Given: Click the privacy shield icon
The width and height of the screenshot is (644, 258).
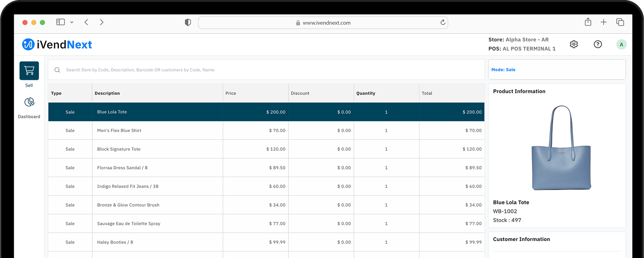Looking at the screenshot, I should pos(188,22).
